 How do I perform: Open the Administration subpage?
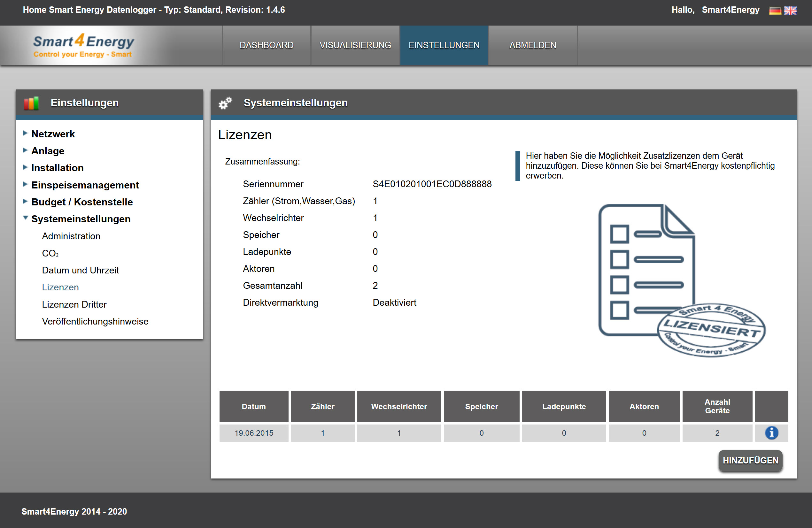[71, 236]
